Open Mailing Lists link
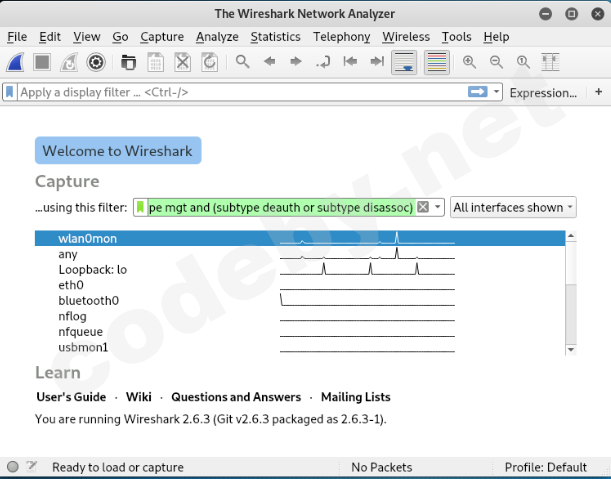The height and width of the screenshot is (479, 611). pyautogui.click(x=356, y=397)
